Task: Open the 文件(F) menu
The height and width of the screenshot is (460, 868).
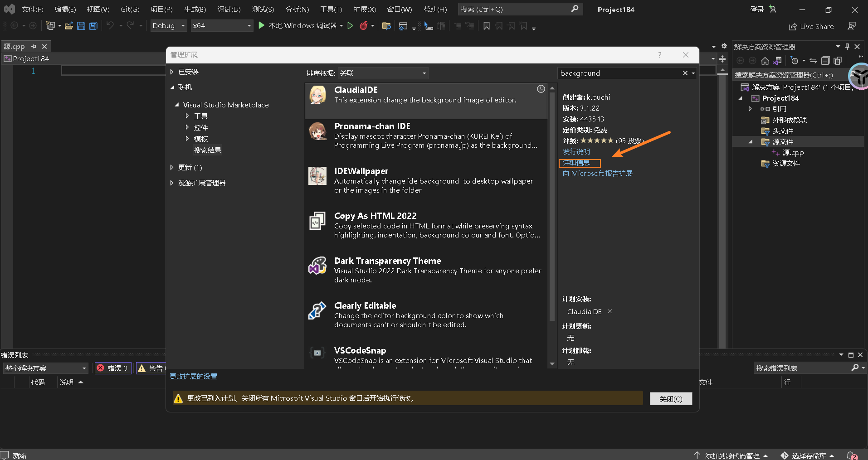Action: point(32,10)
